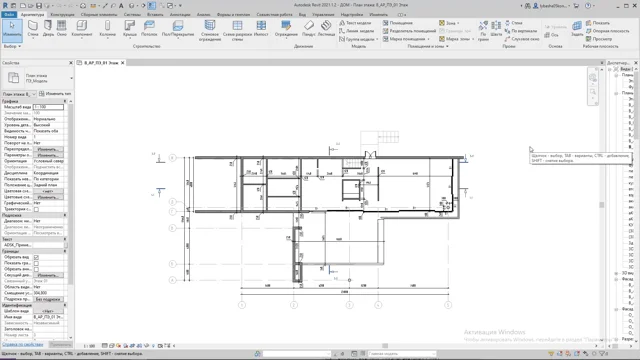Select the Колонна (Column) tool
The image size is (640, 360).
(107, 29)
